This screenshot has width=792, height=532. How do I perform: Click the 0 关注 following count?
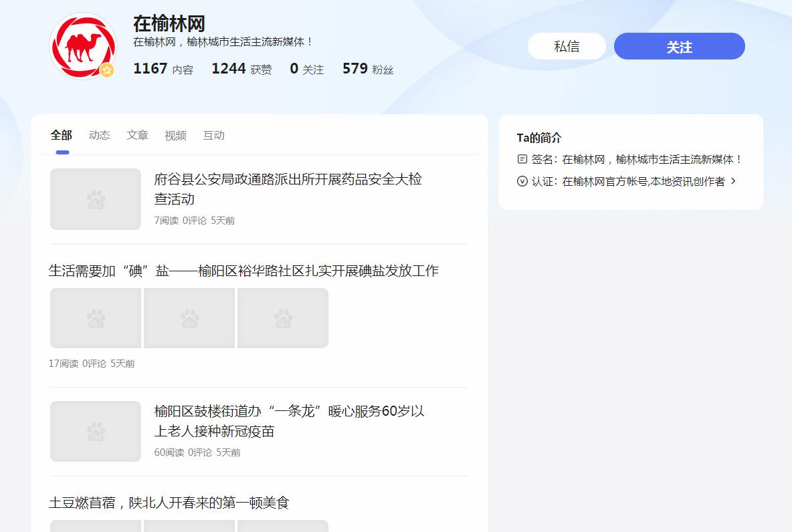coord(306,69)
